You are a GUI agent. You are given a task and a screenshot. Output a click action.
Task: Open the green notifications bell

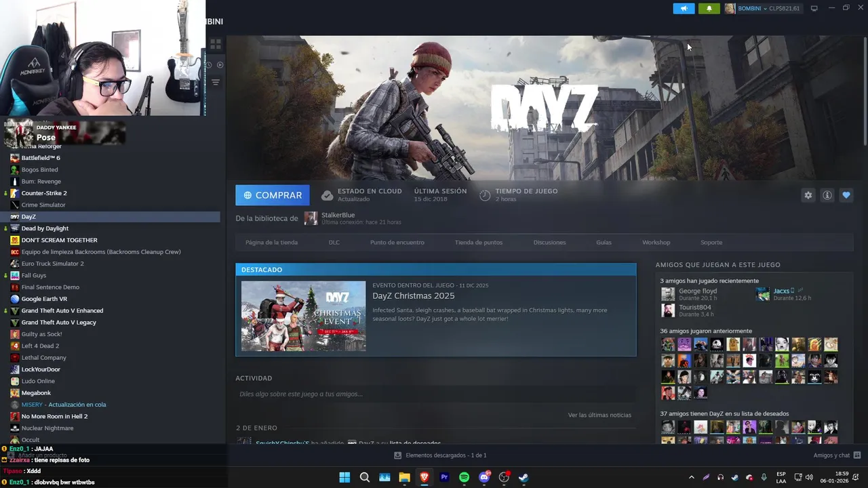click(709, 8)
